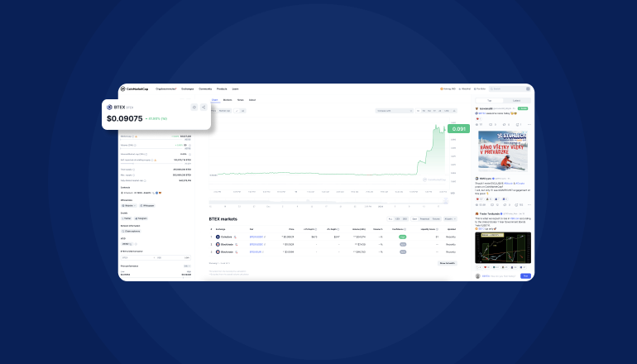637x364 pixels.
Task: Click the chart range navigator handle
Action: pyautogui.click(x=446, y=200)
